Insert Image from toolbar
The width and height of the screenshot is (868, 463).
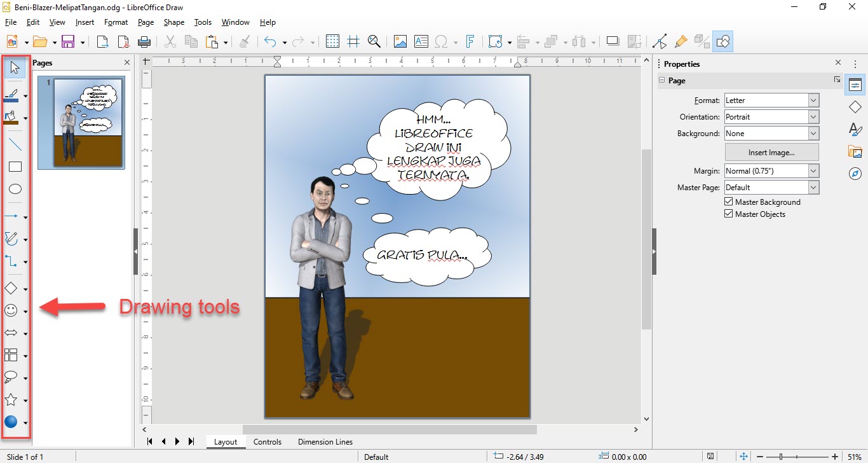[x=400, y=42]
